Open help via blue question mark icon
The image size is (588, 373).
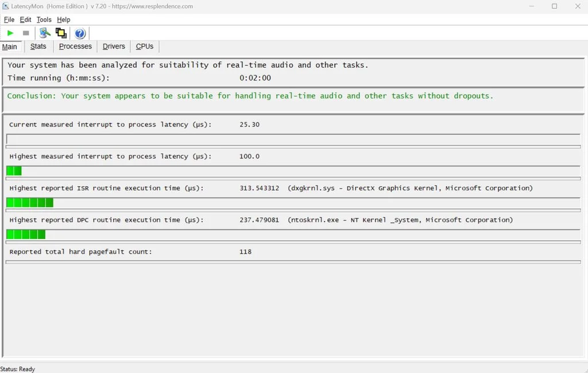[x=80, y=33]
